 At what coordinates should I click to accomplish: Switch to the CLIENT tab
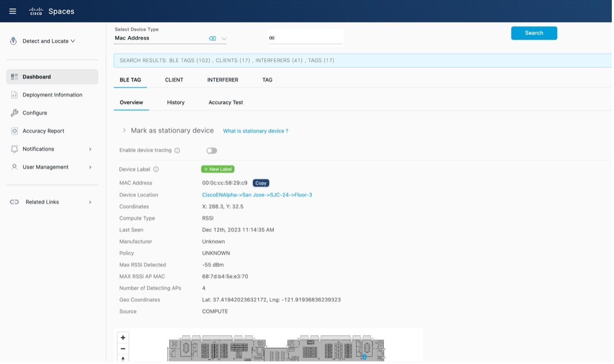click(x=174, y=80)
